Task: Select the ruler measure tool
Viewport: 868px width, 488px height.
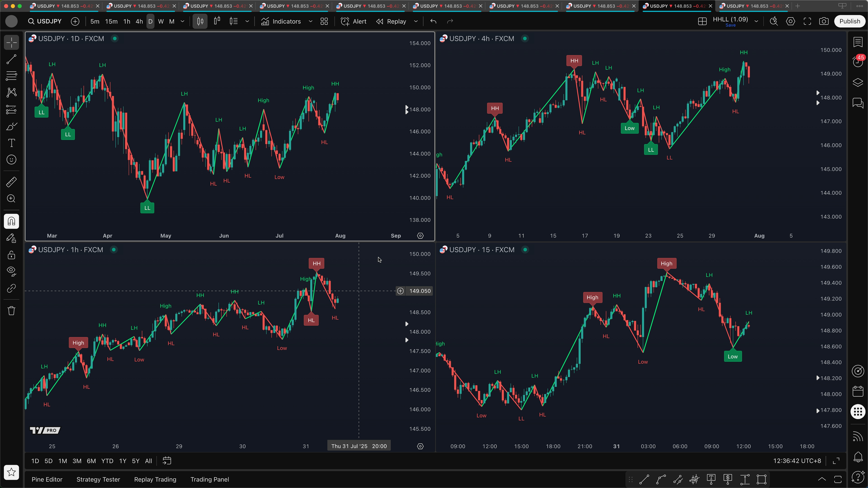Action: [12, 182]
